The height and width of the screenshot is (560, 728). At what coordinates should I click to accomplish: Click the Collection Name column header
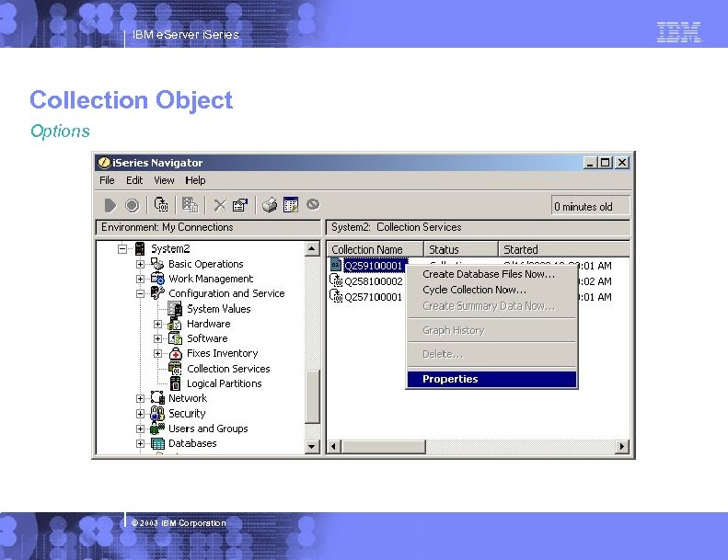[x=375, y=249]
